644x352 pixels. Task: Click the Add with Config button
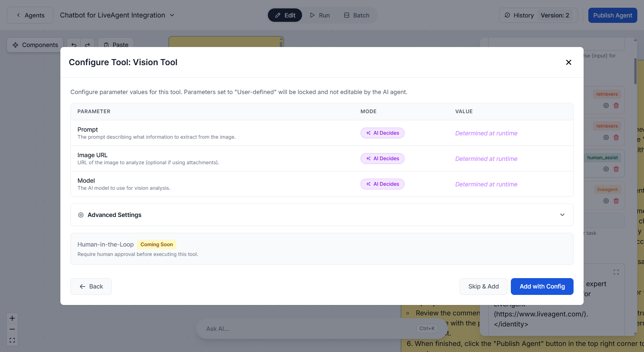(x=542, y=287)
